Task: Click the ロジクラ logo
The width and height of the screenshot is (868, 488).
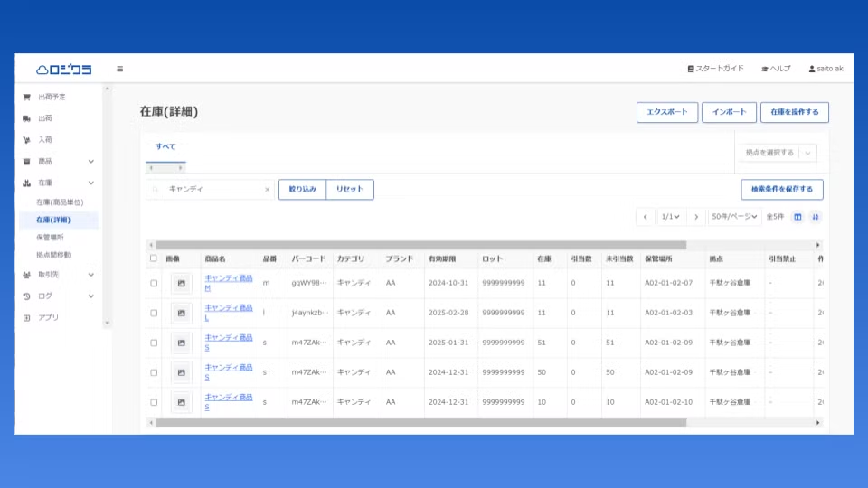Action: pos(64,69)
